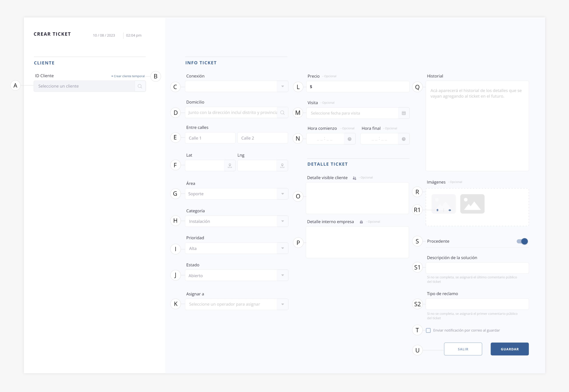Click the Domicilio search magnifier icon
Image resolution: width=569 pixels, height=392 pixels.
pyautogui.click(x=282, y=112)
